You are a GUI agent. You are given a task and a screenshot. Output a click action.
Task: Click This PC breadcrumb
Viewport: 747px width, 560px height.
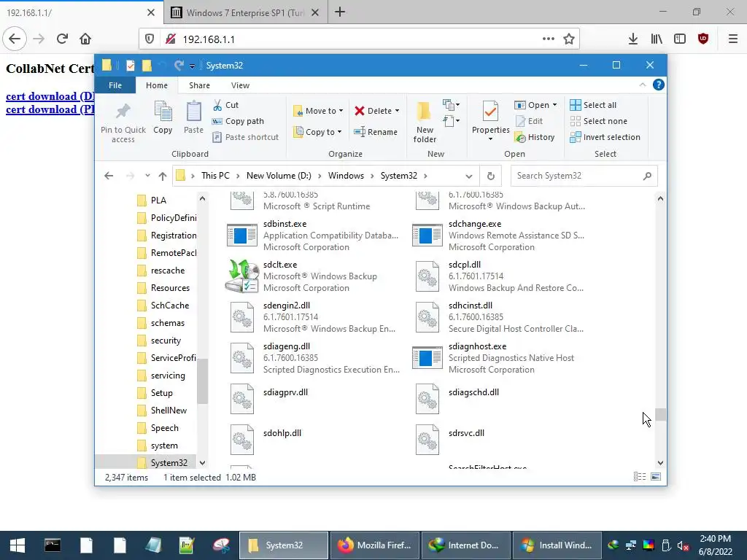click(215, 176)
